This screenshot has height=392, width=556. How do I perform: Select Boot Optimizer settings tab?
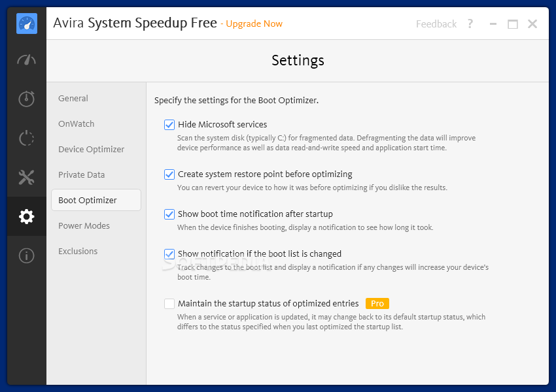(96, 200)
